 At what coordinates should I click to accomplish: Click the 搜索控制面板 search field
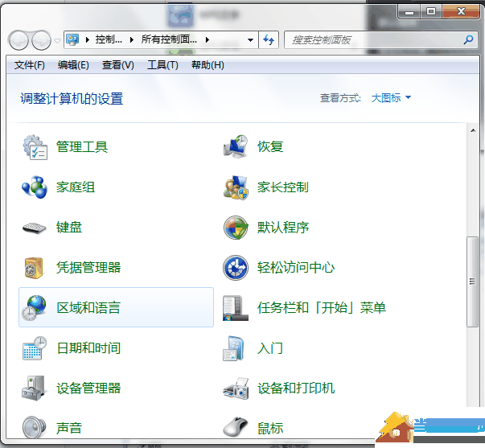tap(374, 39)
